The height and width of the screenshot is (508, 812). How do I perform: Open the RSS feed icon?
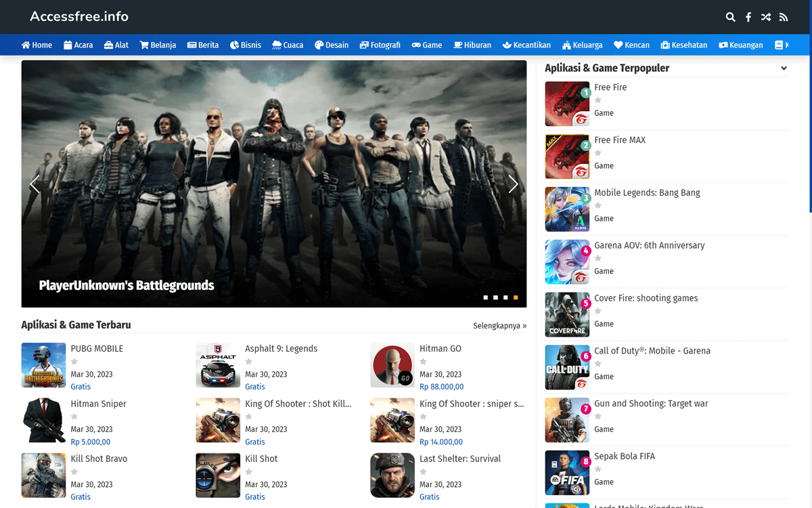click(783, 17)
